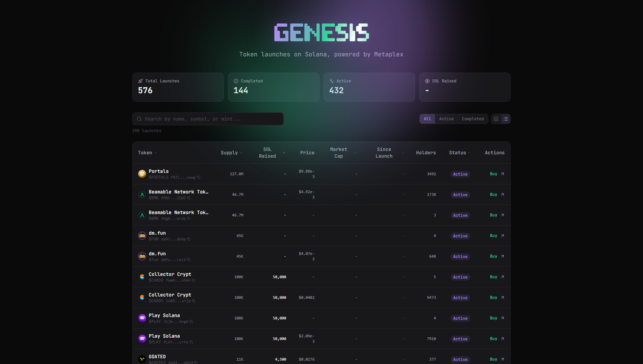Viewport: 643px width, 364px height.
Task: Sort table by Token column
Action: click(x=148, y=153)
